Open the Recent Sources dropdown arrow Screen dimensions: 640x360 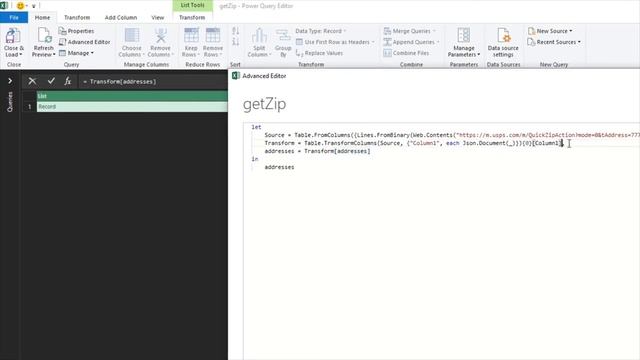pos(579,42)
